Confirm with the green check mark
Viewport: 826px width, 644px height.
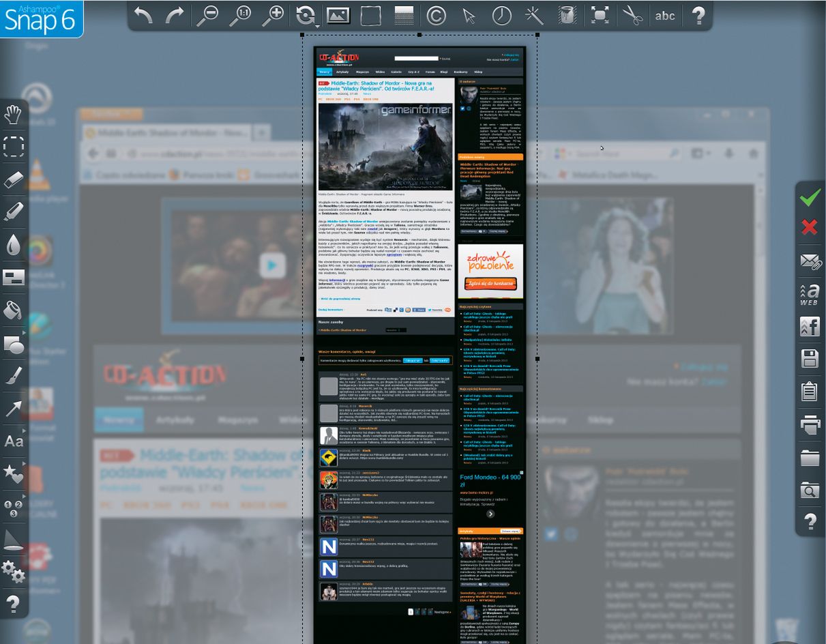click(810, 198)
